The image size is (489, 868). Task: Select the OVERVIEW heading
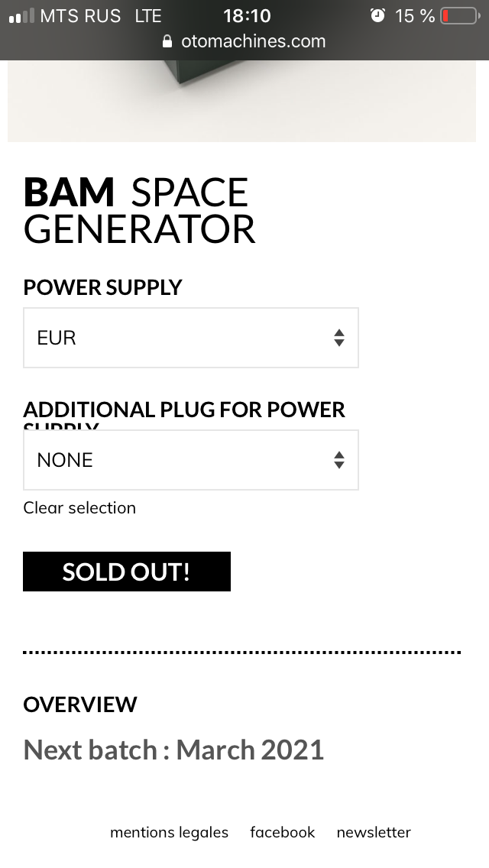point(80,704)
